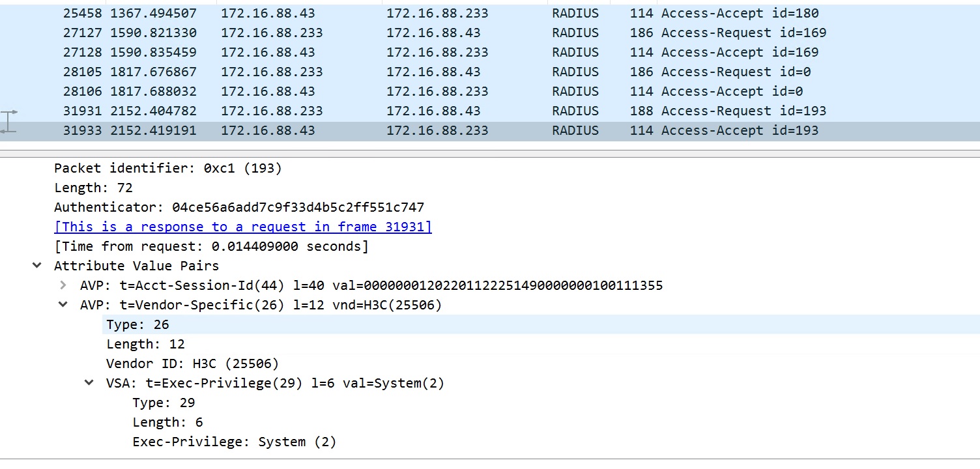Click the related-packet arrow marker for frame 31931
This screenshot has width=980, height=469.
tap(10, 112)
